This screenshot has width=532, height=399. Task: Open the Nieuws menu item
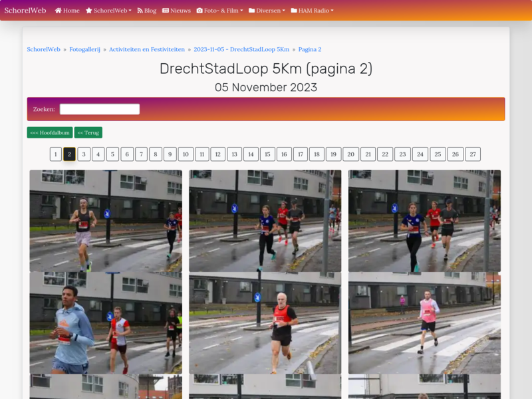(x=176, y=11)
